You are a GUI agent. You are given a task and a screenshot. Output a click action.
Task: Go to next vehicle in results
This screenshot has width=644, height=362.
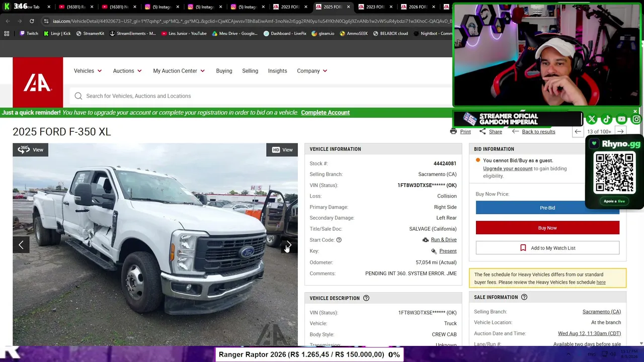620,132
